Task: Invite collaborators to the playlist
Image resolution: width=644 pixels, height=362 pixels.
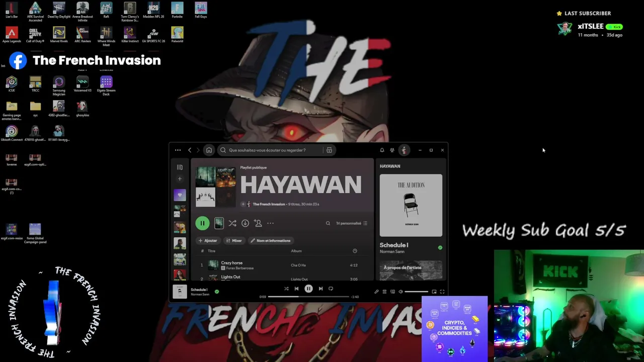Action: click(x=258, y=223)
